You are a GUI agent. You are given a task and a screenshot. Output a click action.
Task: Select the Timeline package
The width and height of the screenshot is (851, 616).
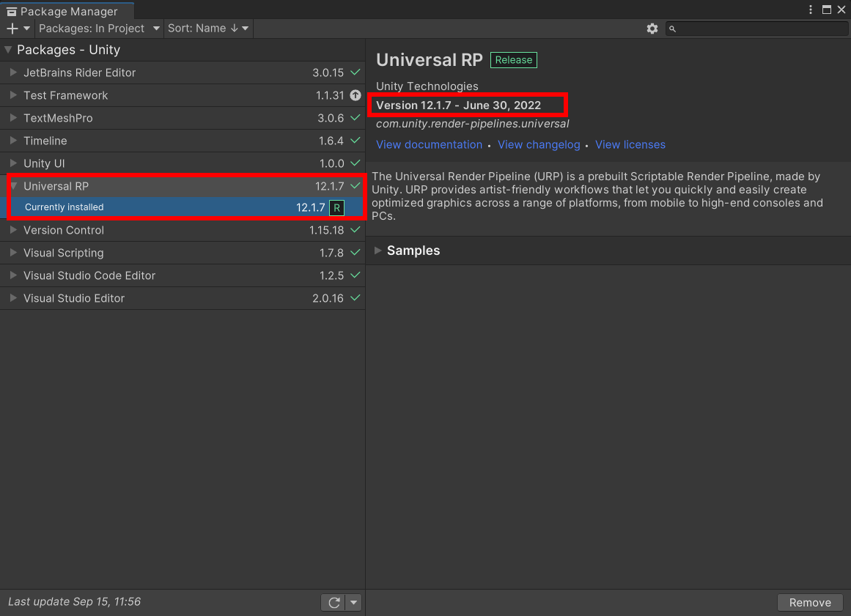point(183,141)
